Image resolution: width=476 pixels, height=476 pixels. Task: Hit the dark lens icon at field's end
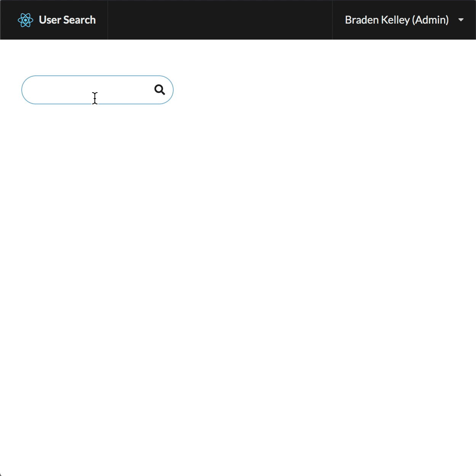pyautogui.click(x=160, y=90)
